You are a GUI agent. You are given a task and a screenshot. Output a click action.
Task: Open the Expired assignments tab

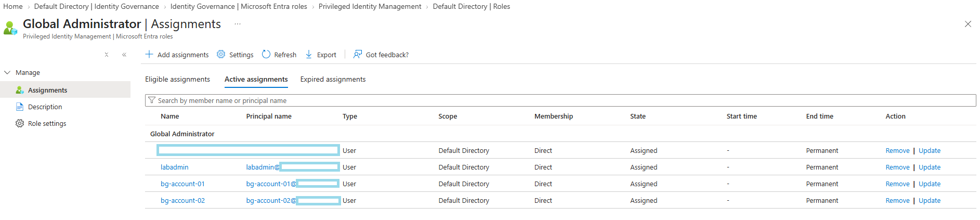pos(333,79)
